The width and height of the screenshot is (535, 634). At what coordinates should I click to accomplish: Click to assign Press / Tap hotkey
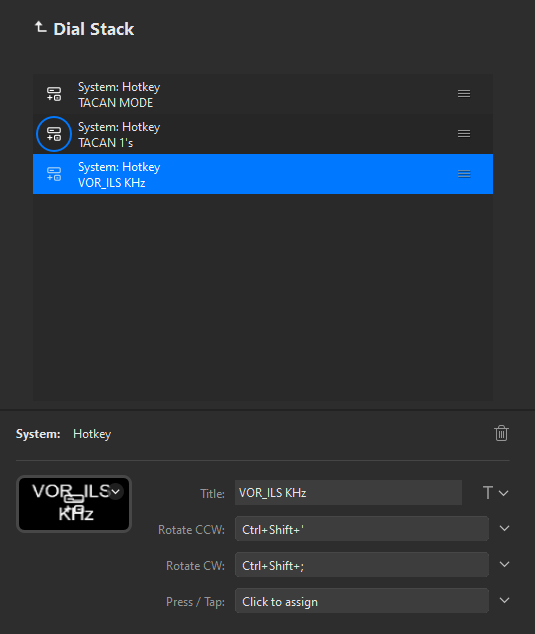pos(362,601)
